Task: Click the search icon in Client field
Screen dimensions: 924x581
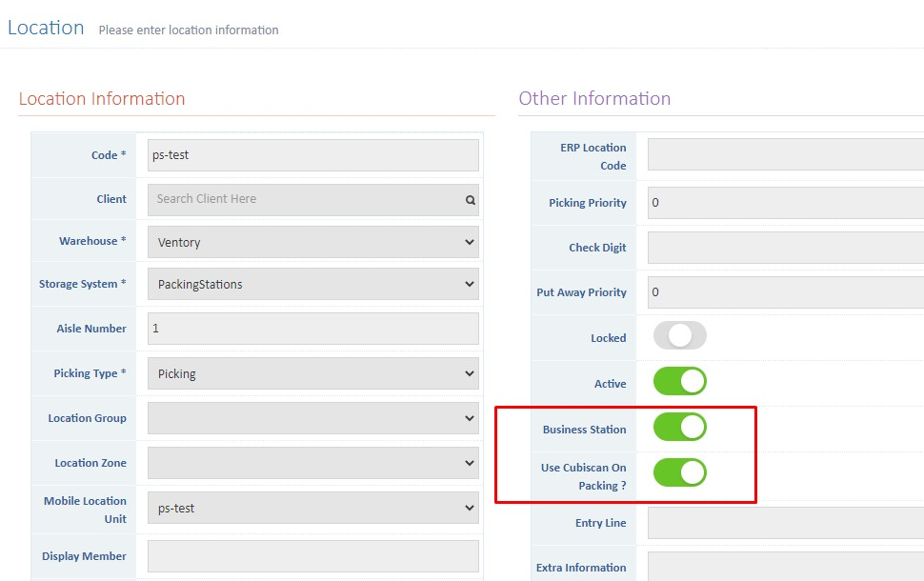Action: (470, 200)
